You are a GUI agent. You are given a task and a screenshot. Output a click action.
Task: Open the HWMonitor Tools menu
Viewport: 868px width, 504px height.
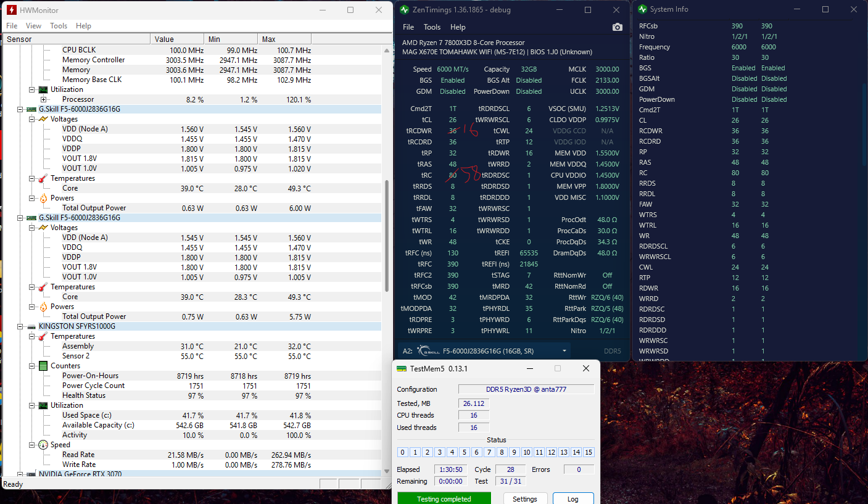coord(59,26)
